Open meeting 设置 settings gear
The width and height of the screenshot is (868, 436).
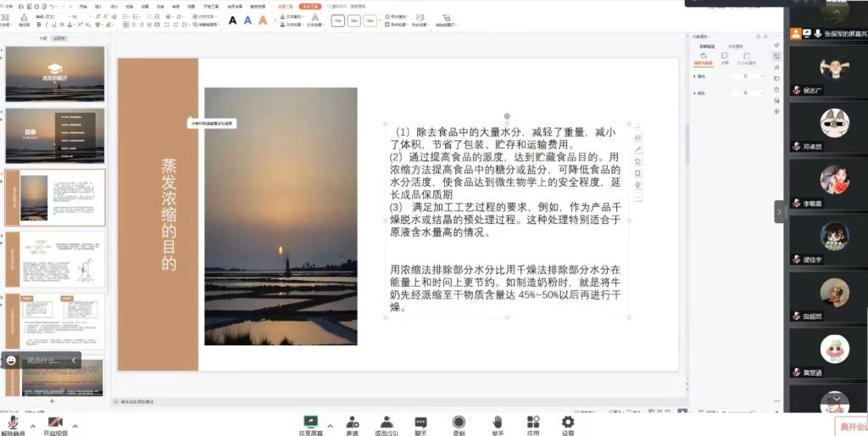[568, 422]
